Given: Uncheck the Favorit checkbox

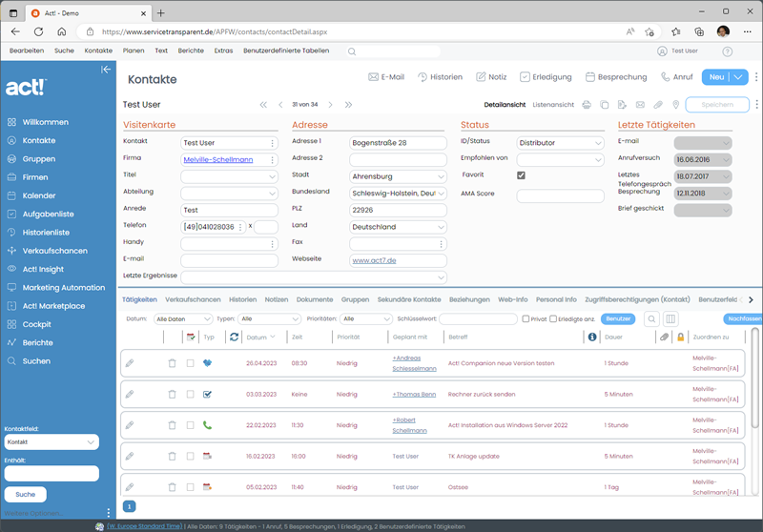Looking at the screenshot, I should 521,175.
